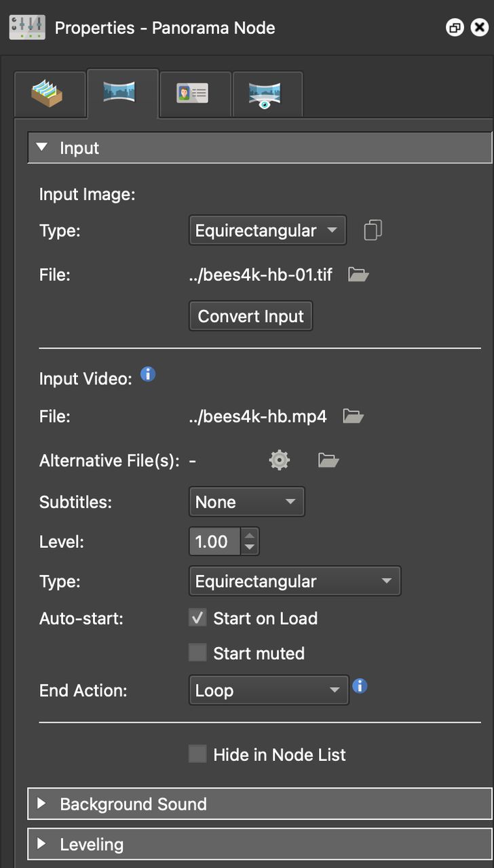Click the ../bees4k-hb.mp4 file name
494x868 pixels.
(x=258, y=416)
